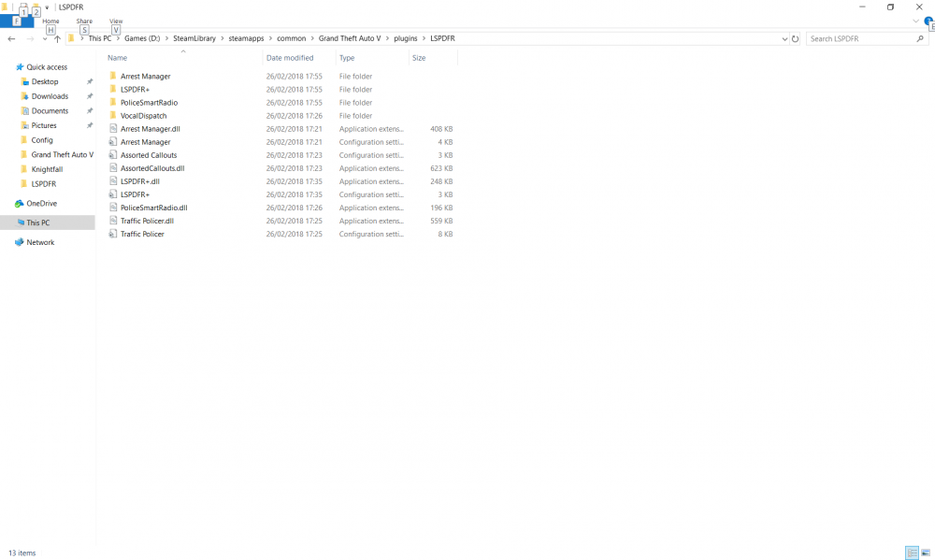Image resolution: width=935 pixels, height=560 pixels.
Task: Expand chevron after common breadcrumb
Action: coord(312,38)
